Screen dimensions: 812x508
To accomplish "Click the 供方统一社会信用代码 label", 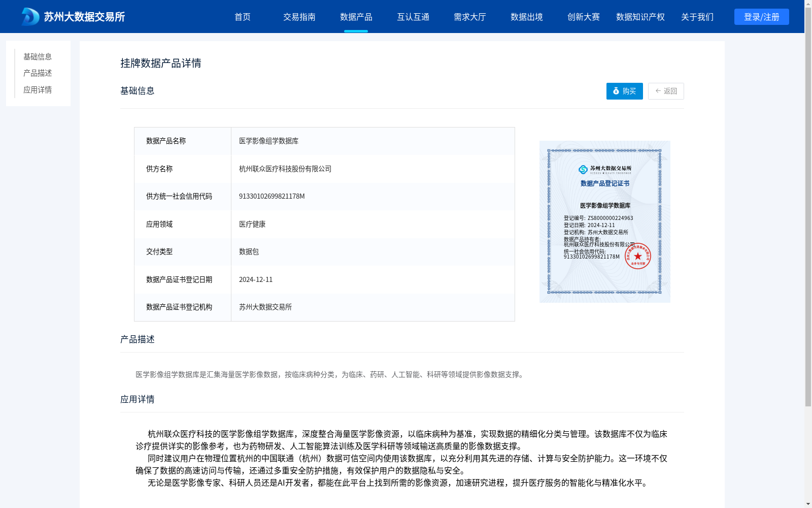I will tap(179, 196).
